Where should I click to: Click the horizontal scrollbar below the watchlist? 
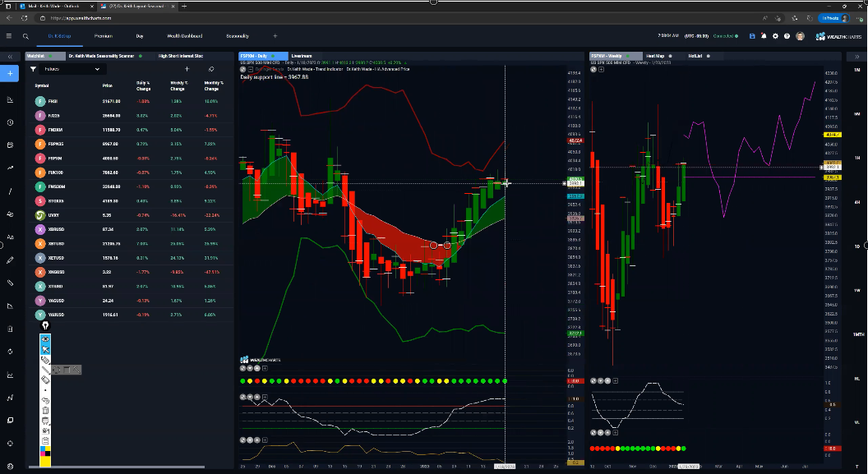coord(116,467)
